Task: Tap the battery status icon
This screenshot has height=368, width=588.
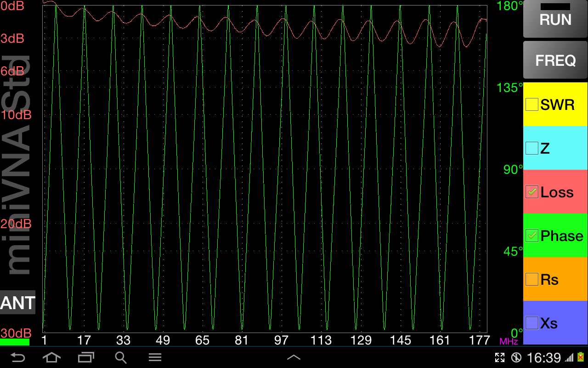Action: click(581, 357)
